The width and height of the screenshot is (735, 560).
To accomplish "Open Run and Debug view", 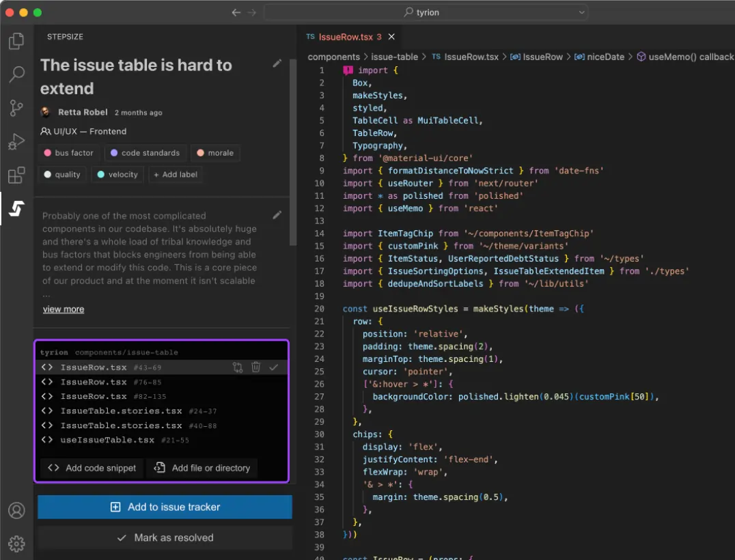I will (16, 141).
